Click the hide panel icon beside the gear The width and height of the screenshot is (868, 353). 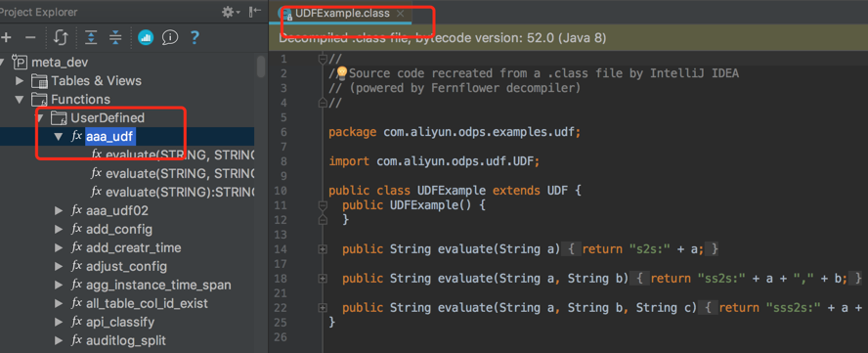pos(255,12)
